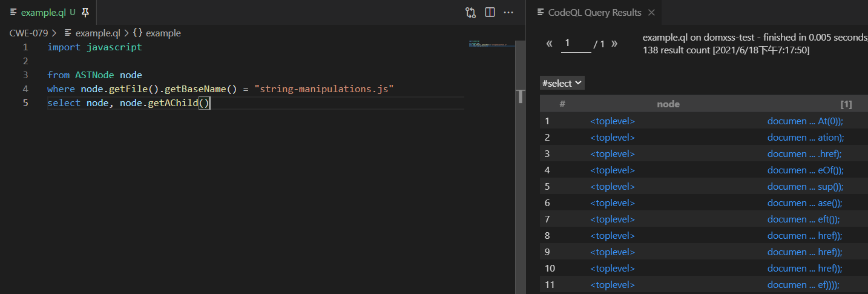Image resolution: width=868 pixels, height=294 pixels.
Task: Go to next results page arrow
Action: (x=614, y=44)
